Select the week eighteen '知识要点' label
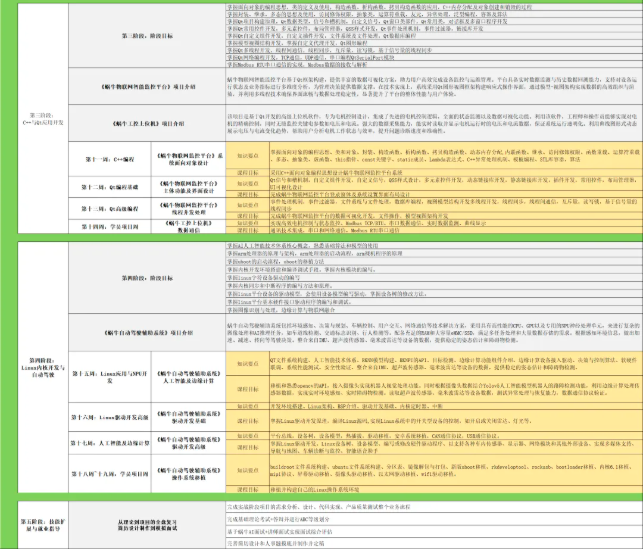Viewport: 644px width, 552px height. pyautogui.click(x=248, y=470)
